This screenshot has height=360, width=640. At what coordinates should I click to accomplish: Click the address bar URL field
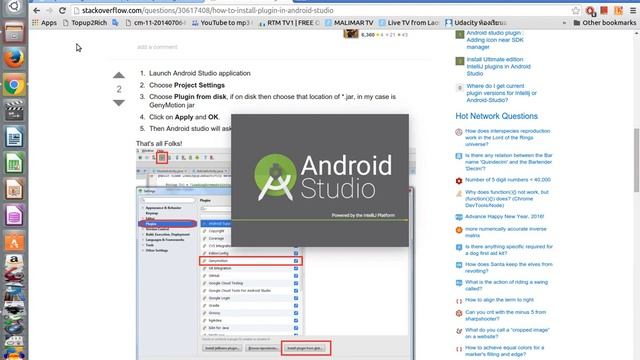coord(322,11)
